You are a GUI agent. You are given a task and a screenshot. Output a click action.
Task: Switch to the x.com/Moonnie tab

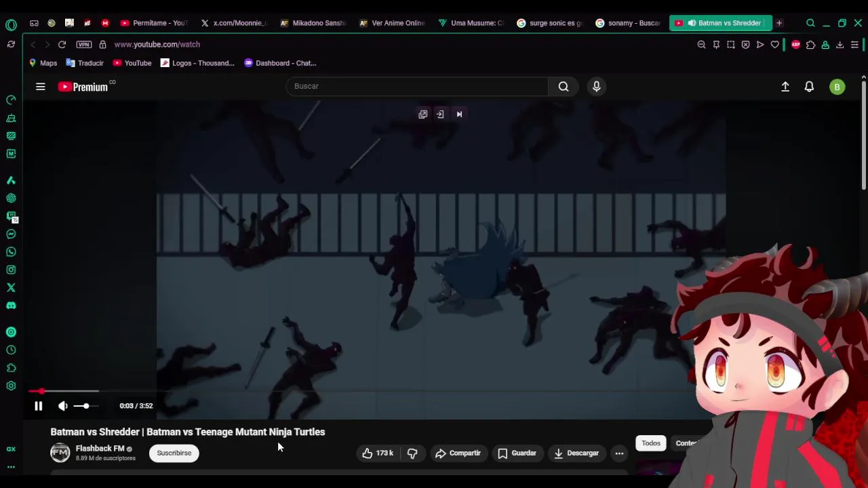234,23
